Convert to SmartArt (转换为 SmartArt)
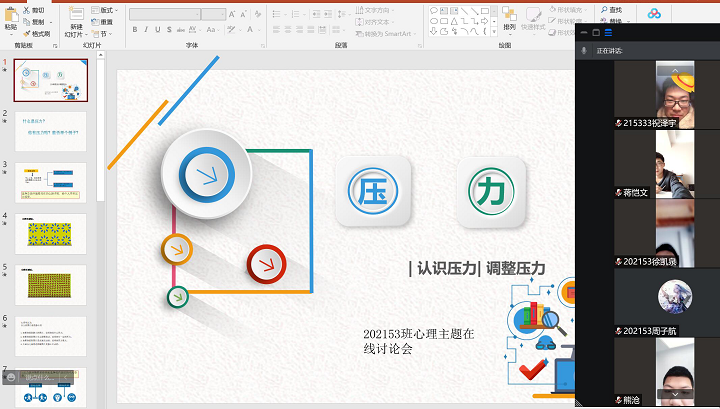This screenshot has width=720, height=409. tap(386, 34)
